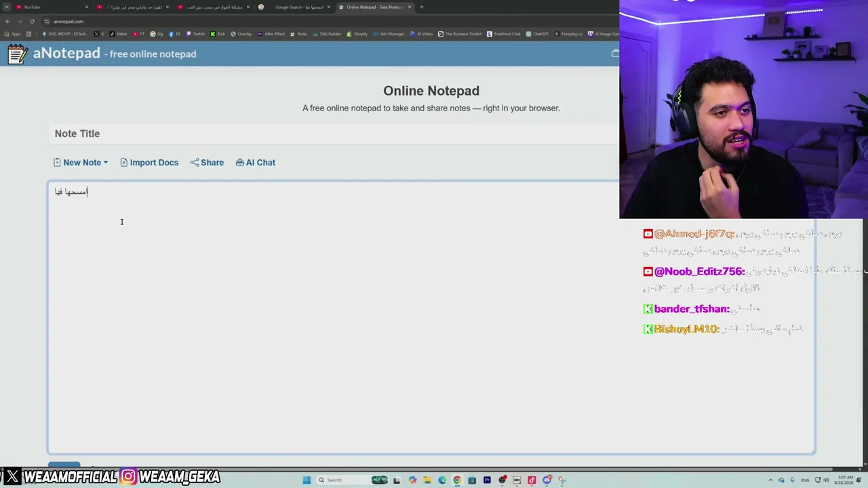This screenshot has height=488, width=868.
Task: Open the Foreplay.co bookmark
Action: [568, 34]
